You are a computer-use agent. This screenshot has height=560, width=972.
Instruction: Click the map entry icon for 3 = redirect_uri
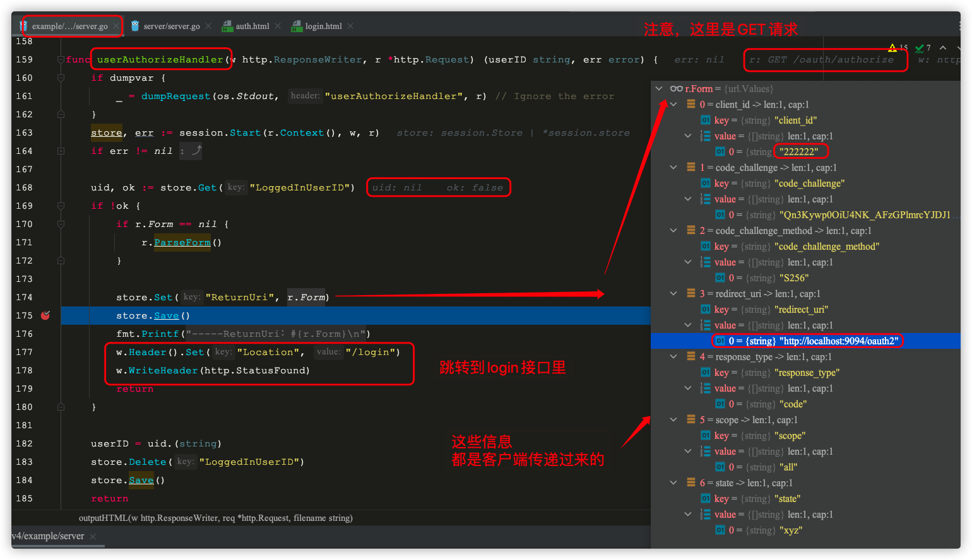tap(691, 294)
